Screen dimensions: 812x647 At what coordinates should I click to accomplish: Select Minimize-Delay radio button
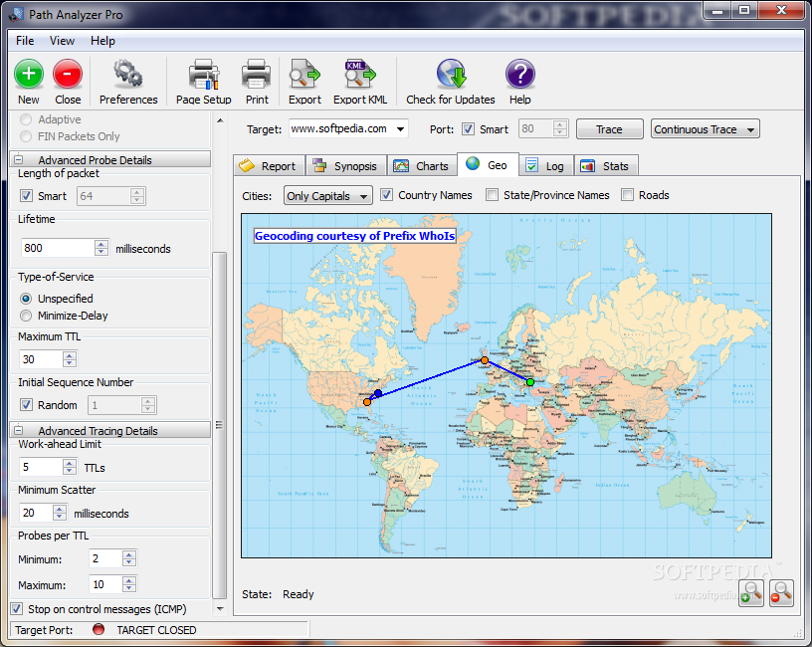point(26,316)
